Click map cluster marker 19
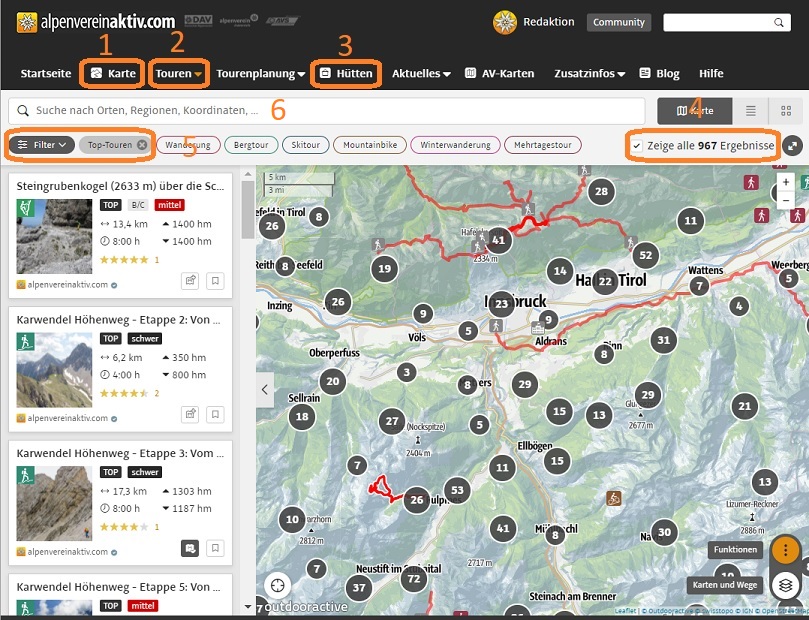Viewport: 809px width, 620px height. click(384, 268)
